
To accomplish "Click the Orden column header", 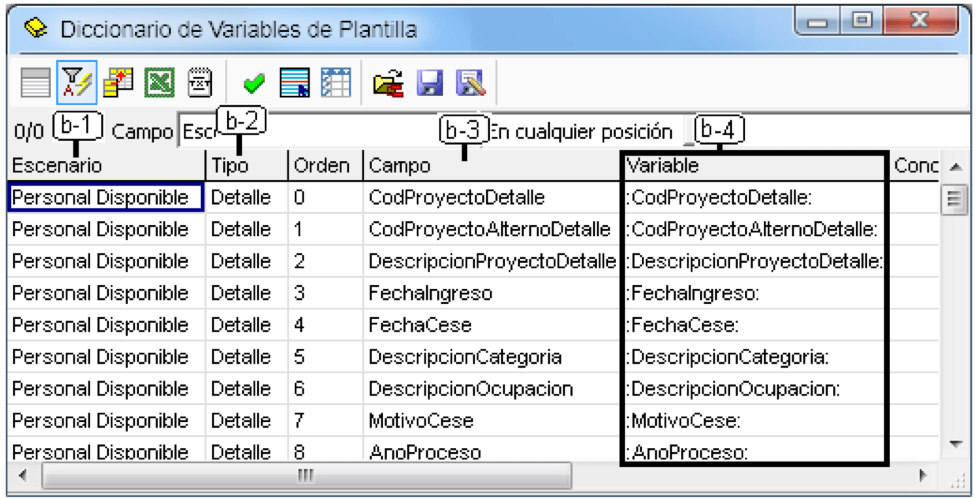I will pyautogui.click(x=326, y=166).
